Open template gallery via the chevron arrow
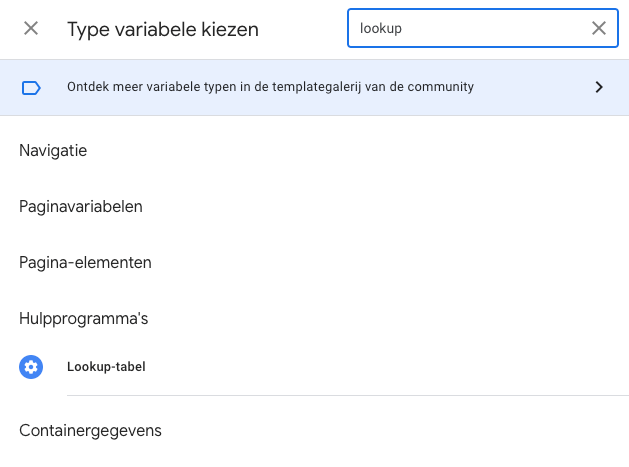This screenshot has height=467, width=629. click(599, 87)
